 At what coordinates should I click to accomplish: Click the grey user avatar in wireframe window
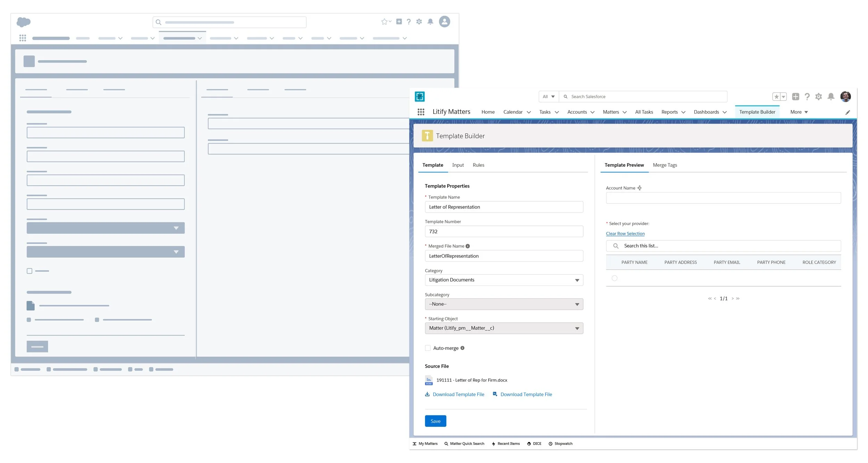(444, 22)
